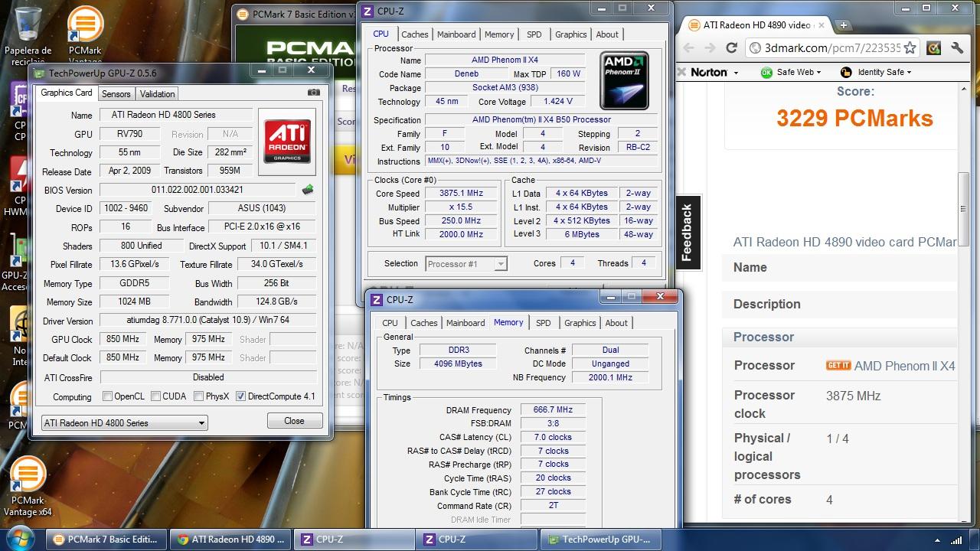Close the Norton toolbar with X icon

[x=681, y=72]
